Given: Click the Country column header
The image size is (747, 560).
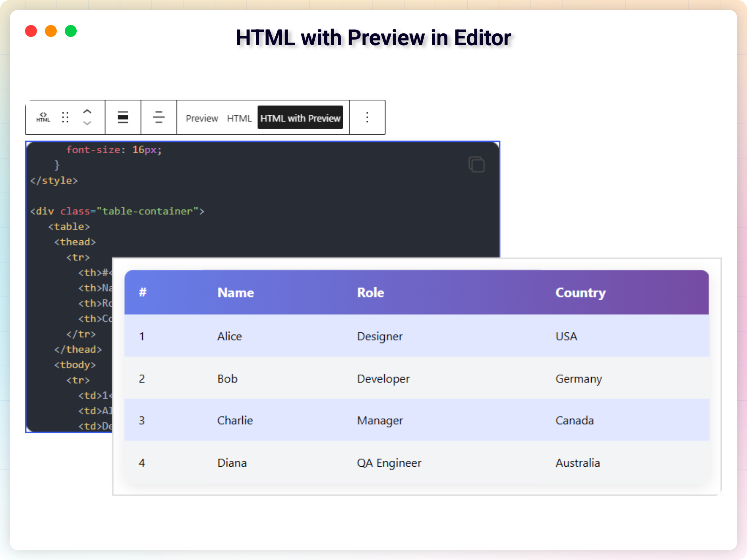Looking at the screenshot, I should 581,293.
